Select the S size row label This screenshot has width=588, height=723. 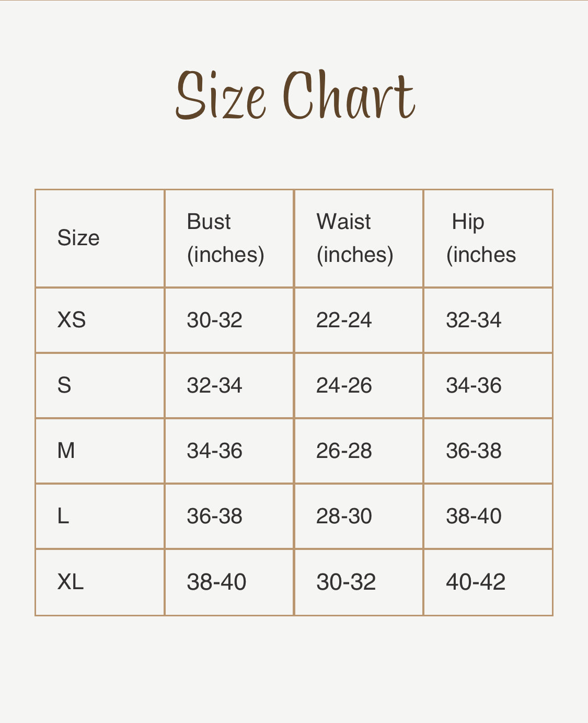tap(64, 385)
